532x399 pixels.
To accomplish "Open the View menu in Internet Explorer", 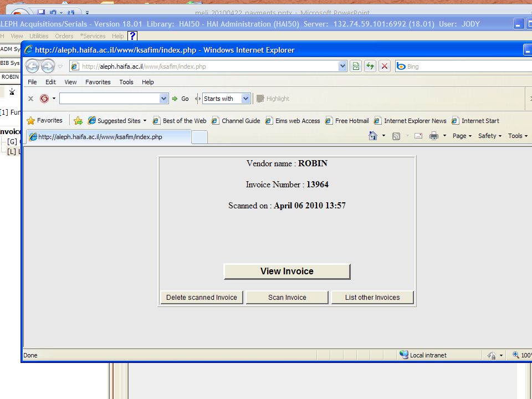I will pyautogui.click(x=70, y=82).
